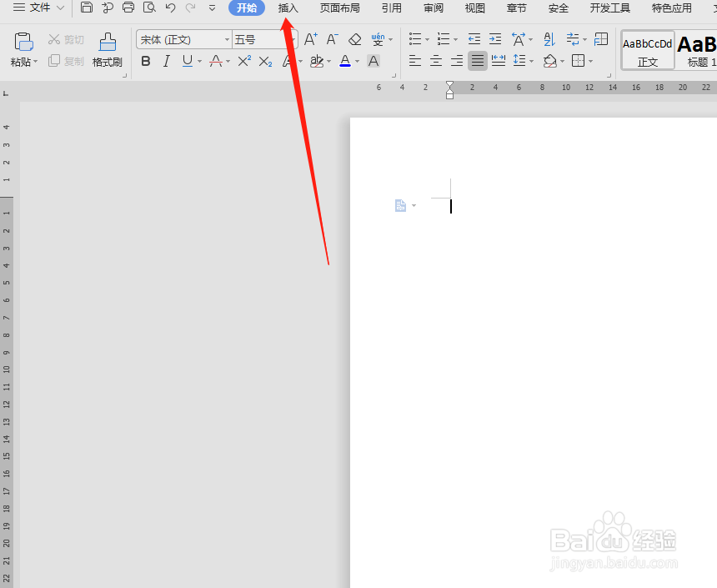
Task: Toggle underline formatting
Action: click(x=188, y=61)
